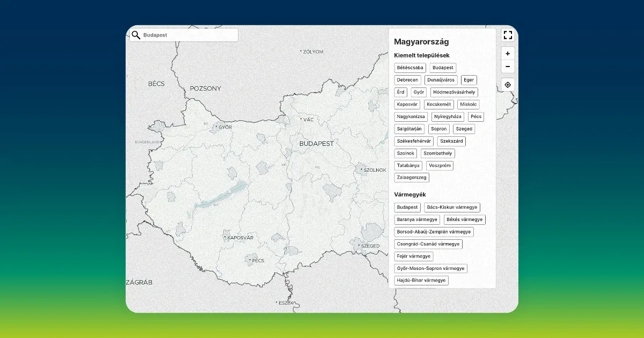
Task: Open Bács-Kiskun vármegye county
Action: tap(452, 208)
